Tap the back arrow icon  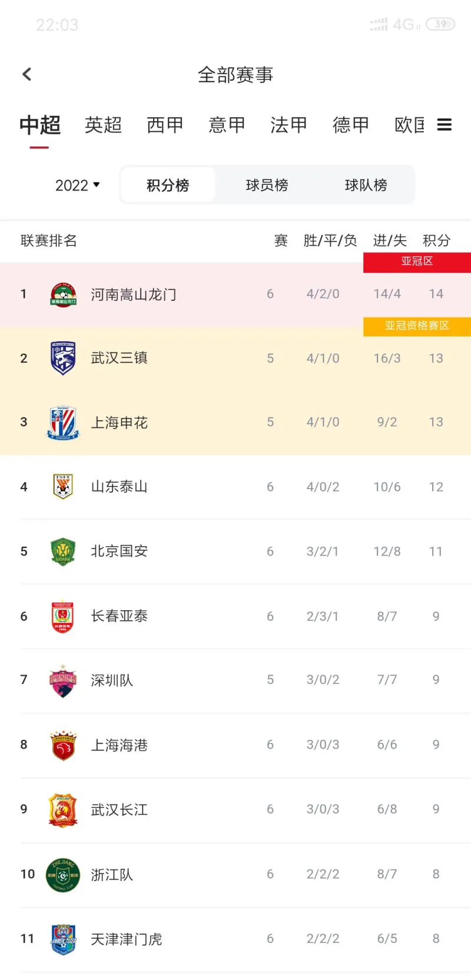26,74
